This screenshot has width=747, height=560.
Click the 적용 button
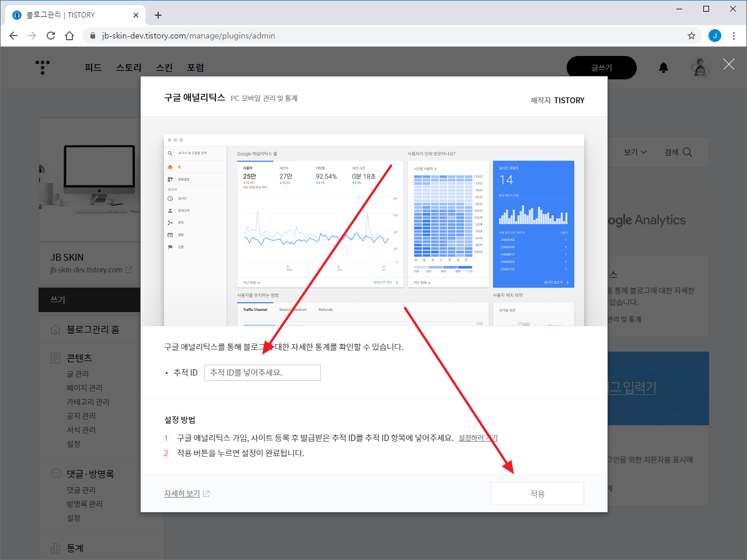pos(537,494)
